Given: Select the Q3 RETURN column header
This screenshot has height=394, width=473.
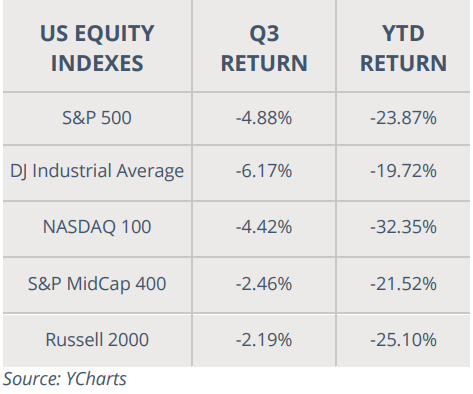Looking at the screenshot, I should (264, 48).
